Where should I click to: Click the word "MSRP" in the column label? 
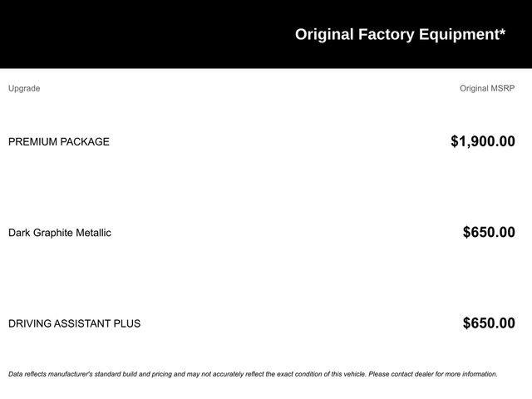[503, 88]
